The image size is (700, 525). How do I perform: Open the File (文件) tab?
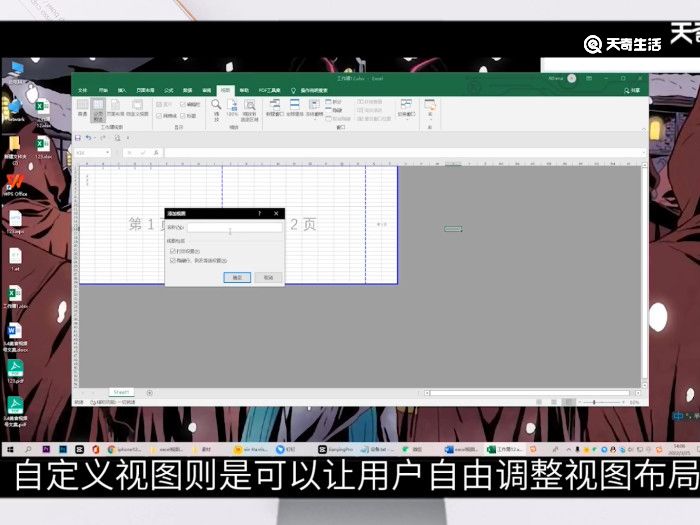point(83,91)
